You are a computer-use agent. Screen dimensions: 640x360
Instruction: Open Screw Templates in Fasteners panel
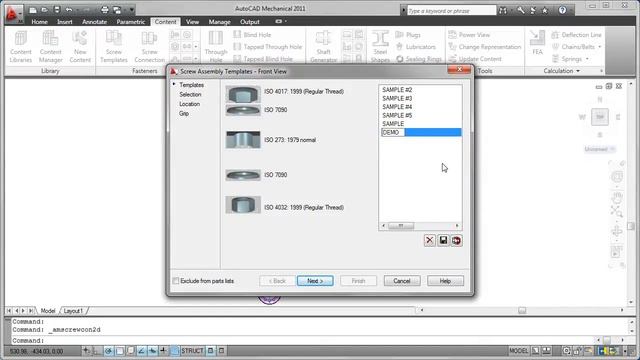point(114,47)
